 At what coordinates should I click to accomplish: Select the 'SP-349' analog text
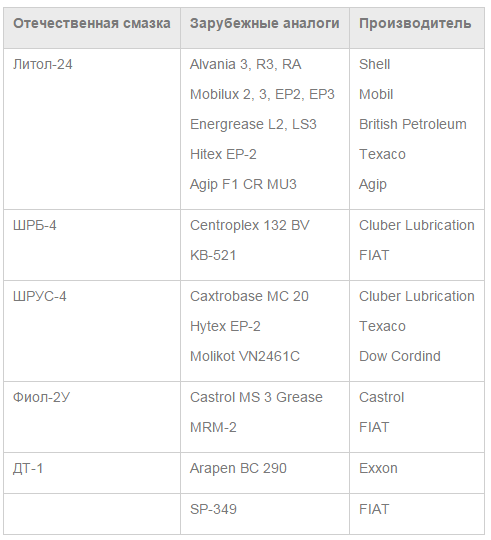pos(213,509)
